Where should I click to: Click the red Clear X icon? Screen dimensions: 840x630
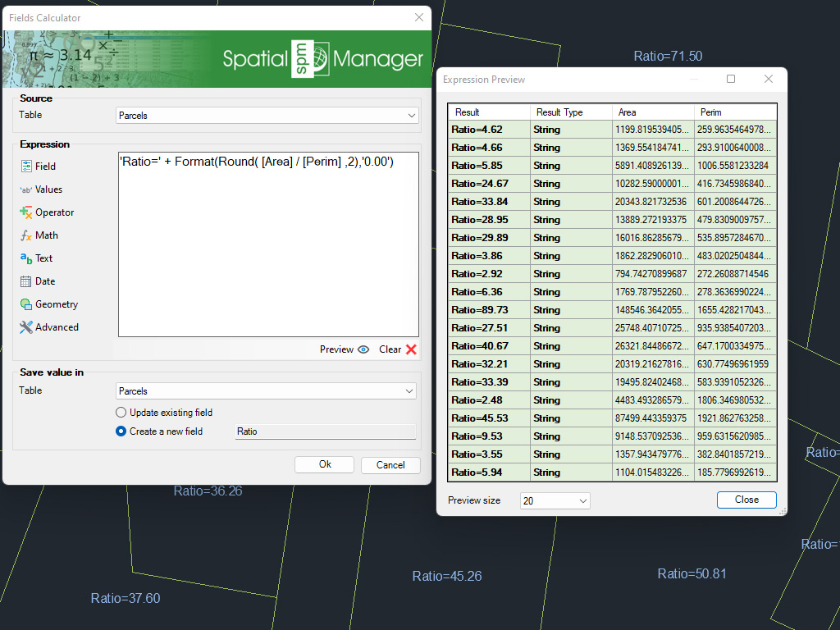coord(412,349)
